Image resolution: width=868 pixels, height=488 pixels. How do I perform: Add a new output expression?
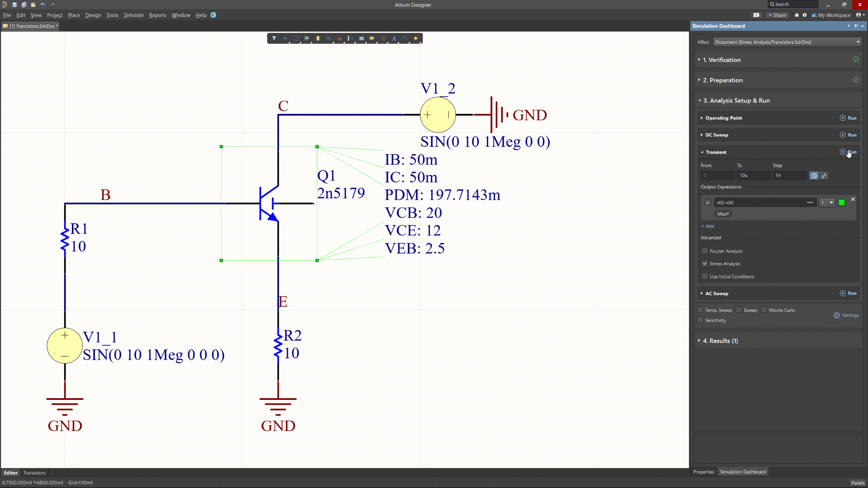(x=707, y=226)
